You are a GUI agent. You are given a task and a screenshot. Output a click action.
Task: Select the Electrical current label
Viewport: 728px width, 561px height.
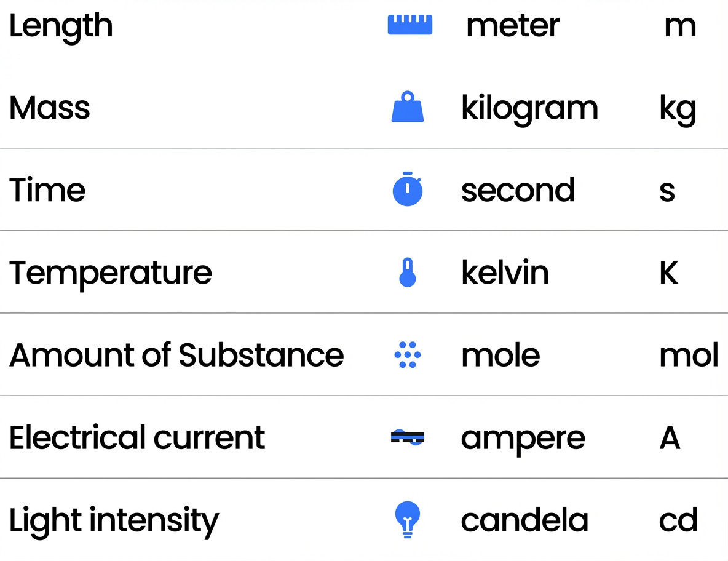[x=137, y=437]
